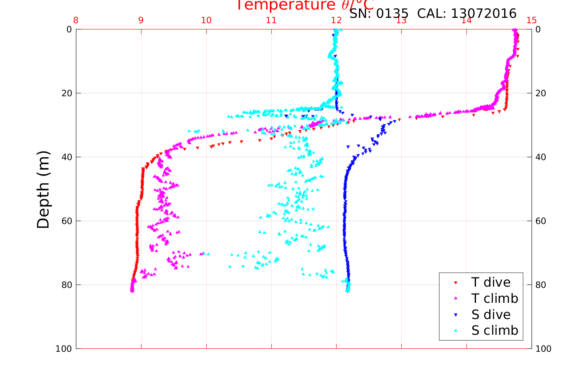Image resolution: width=588 pixels, height=392 pixels.
Task: Click the 'S dive' legend label
Action: click(491, 315)
